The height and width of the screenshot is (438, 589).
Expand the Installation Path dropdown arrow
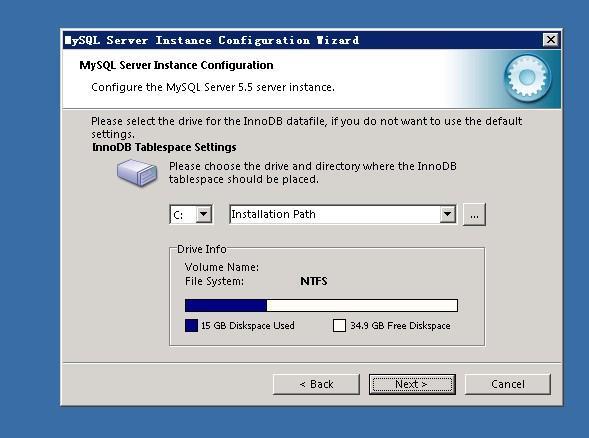(x=447, y=214)
